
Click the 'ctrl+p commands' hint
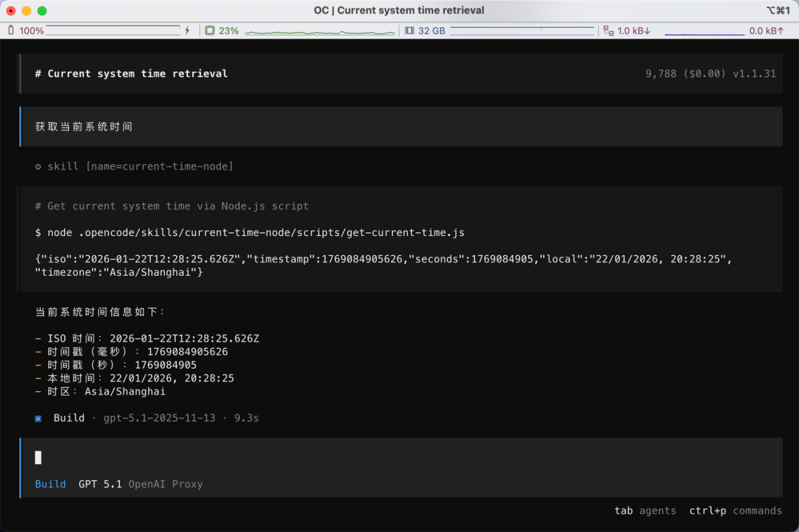point(735,511)
